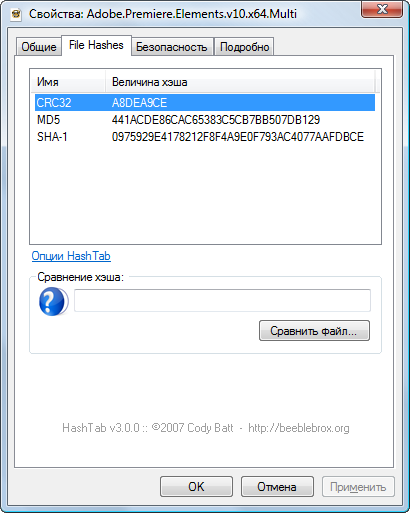The height and width of the screenshot is (513, 410).
Task: Click the Сравнить файл... button
Action: click(314, 331)
